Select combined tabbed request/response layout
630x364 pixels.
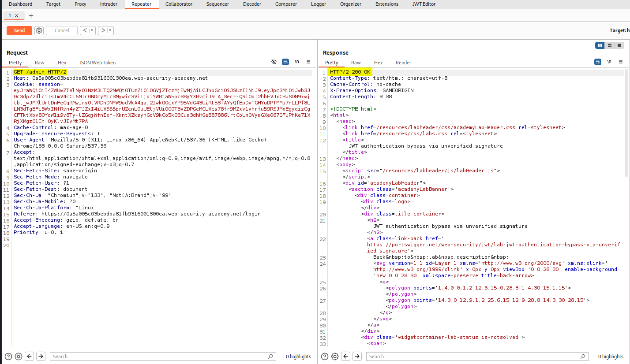[x=619, y=45]
